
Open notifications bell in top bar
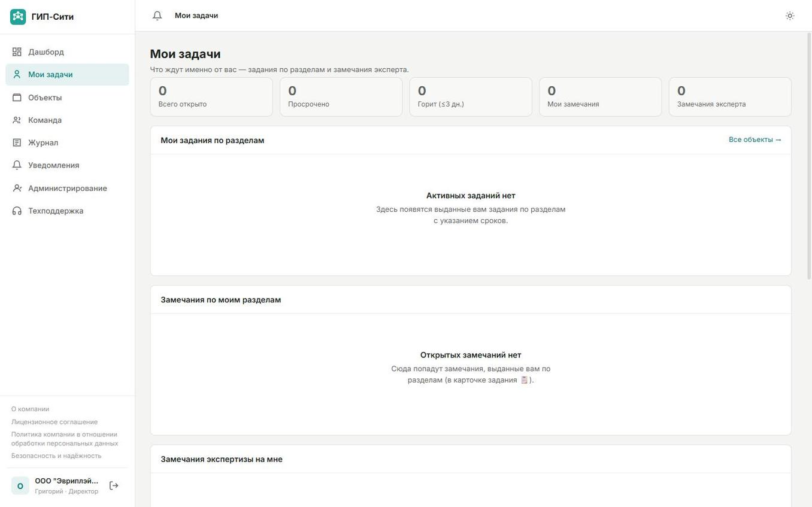click(x=157, y=16)
